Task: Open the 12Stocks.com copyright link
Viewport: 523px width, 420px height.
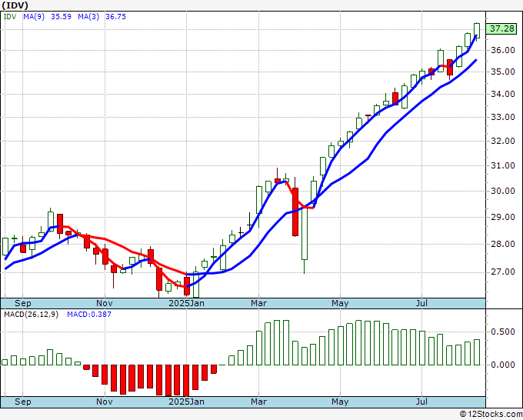Action: (x=491, y=415)
